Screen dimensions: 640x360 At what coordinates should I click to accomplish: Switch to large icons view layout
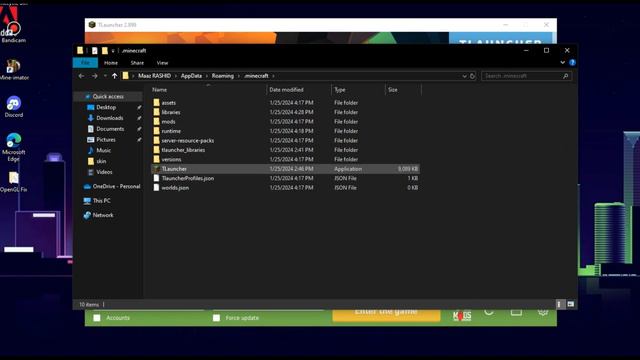(570, 304)
